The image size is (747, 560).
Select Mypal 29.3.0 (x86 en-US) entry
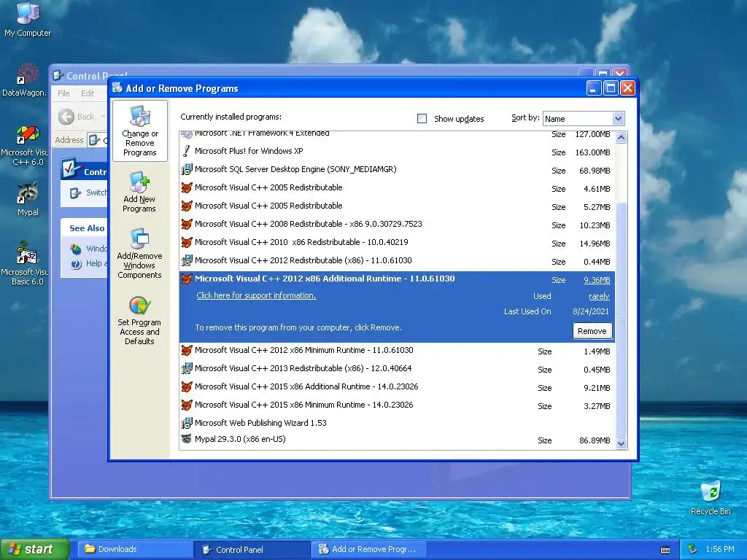(x=398, y=440)
